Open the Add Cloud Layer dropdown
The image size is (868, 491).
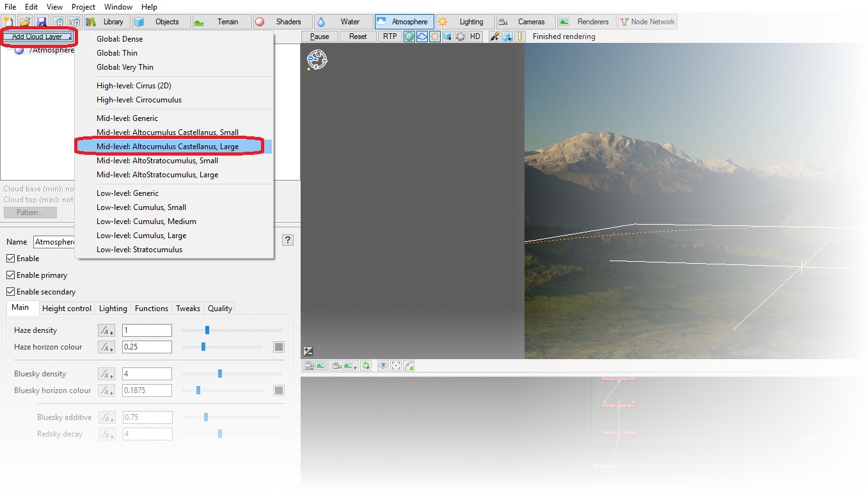coord(38,36)
